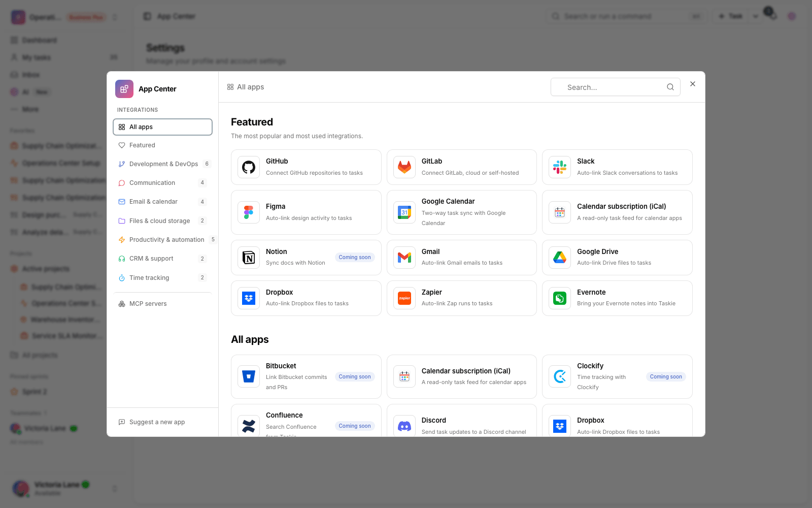Click the App Center gradient logo

click(124, 89)
